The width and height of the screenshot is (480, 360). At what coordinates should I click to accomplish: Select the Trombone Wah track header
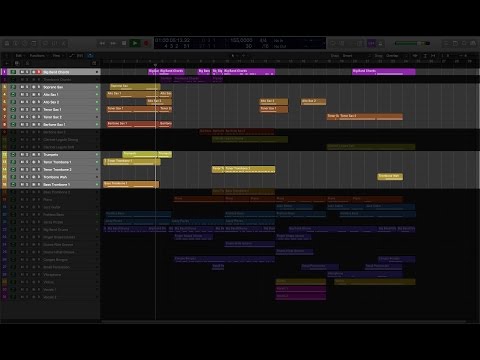point(50,177)
